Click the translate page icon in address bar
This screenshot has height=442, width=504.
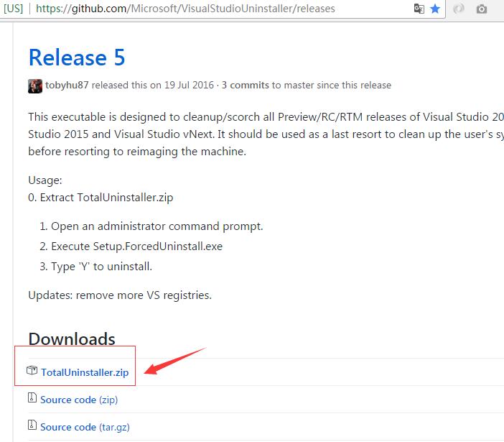[x=419, y=9]
